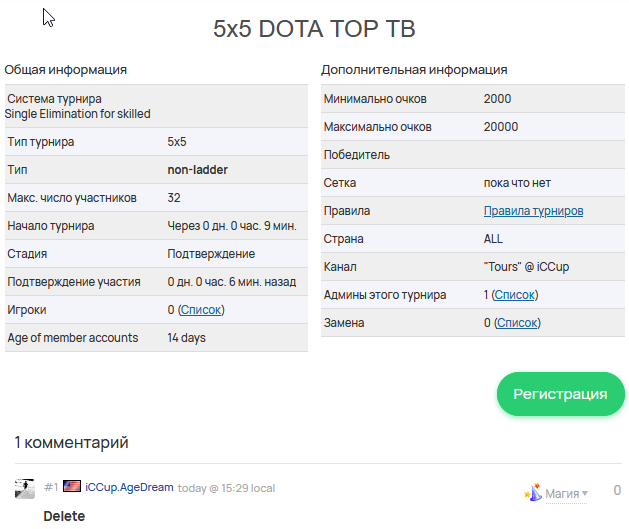Click the US flag icon by iCCup.AgeDream
Viewport: 629px width, 529px height.
pos(72,487)
